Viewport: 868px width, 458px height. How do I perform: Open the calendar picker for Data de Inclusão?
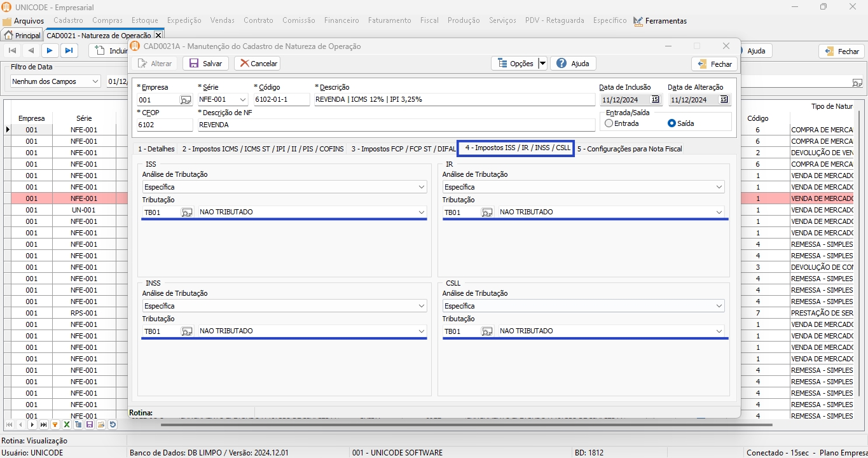(x=655, y=99)
